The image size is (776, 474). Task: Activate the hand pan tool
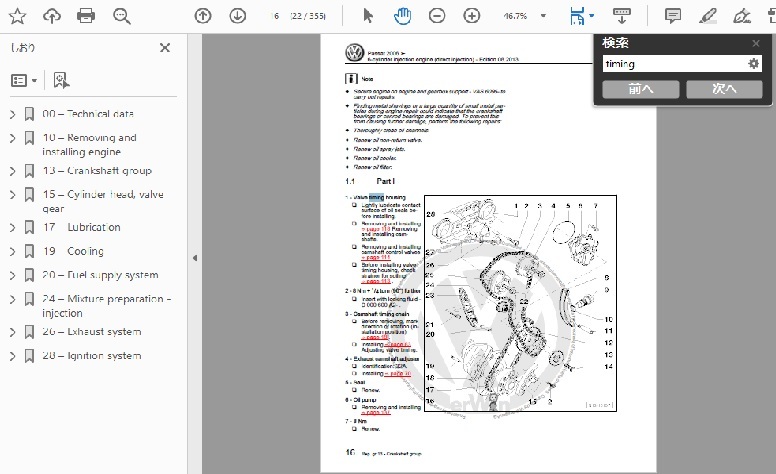(x=402, y=16)
